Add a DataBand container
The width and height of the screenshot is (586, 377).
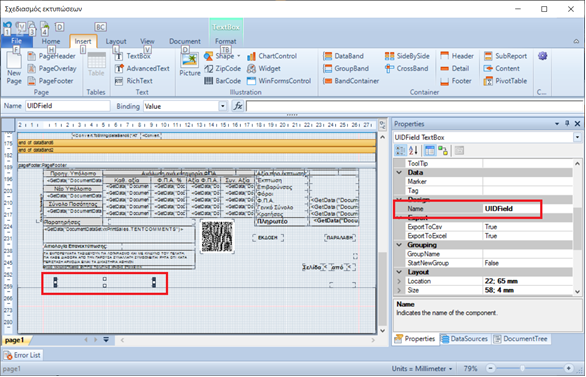click(x=343, y=56)
